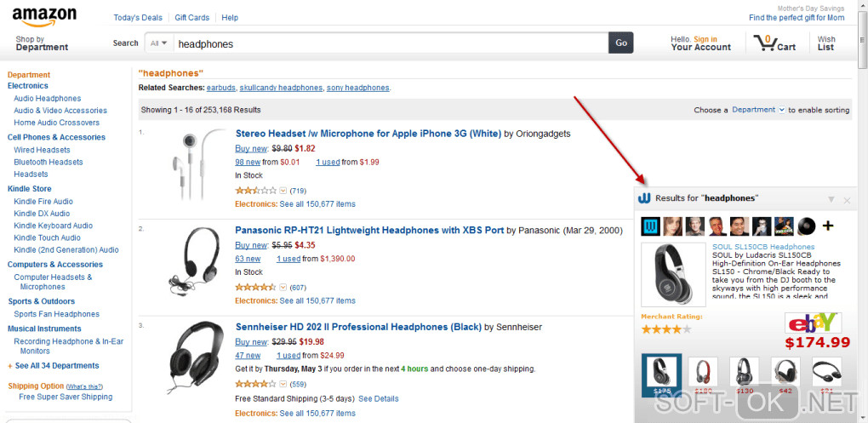Click the search field containing 'headphones'

click(x=390, y=43)
